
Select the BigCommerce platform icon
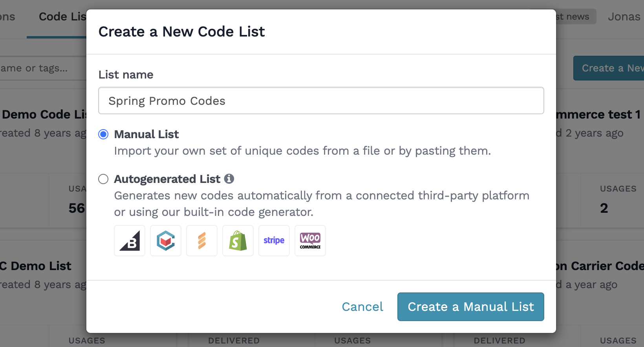(130, 241)
